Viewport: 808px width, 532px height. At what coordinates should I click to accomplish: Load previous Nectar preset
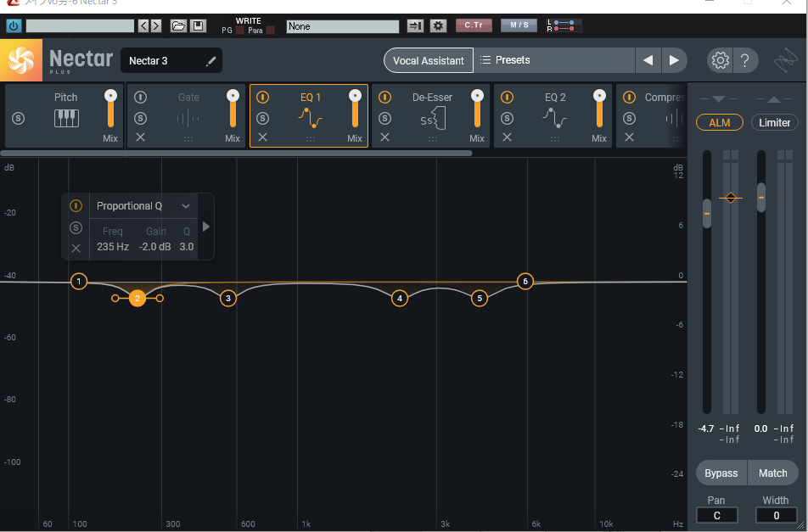click(648, 60)
